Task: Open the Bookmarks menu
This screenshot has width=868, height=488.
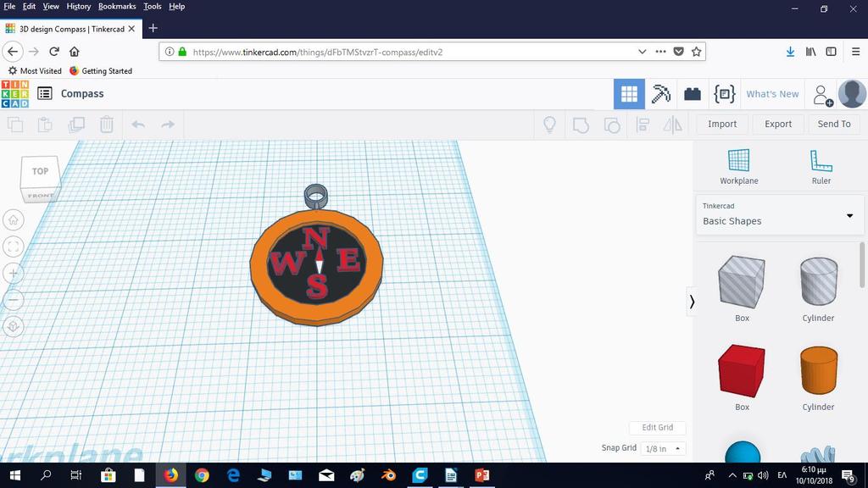Action: 117,7
